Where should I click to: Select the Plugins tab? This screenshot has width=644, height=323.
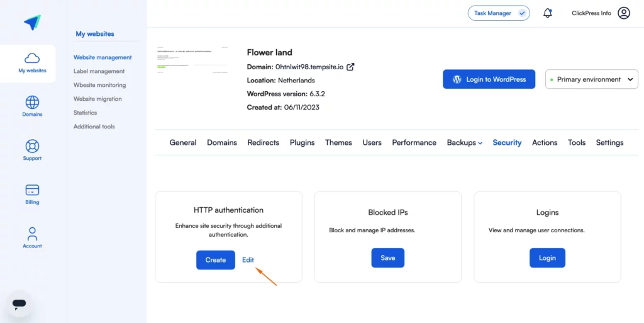click(303, 142)
